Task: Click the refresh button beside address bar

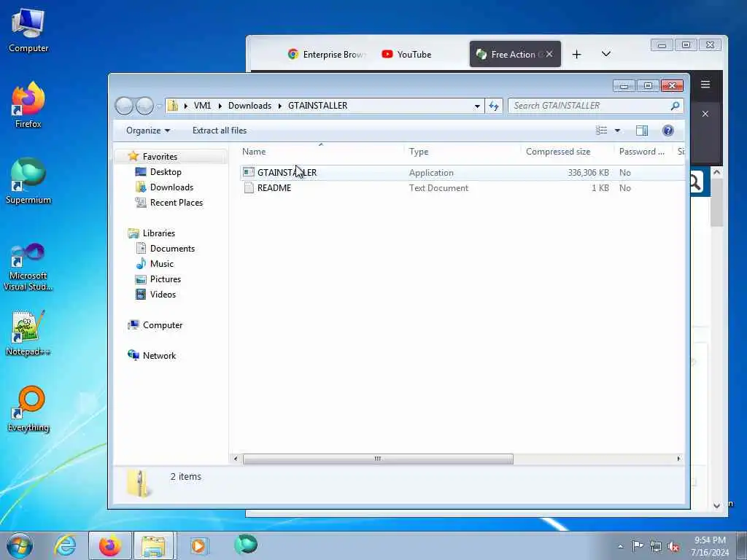Action: tap(494, 106)
